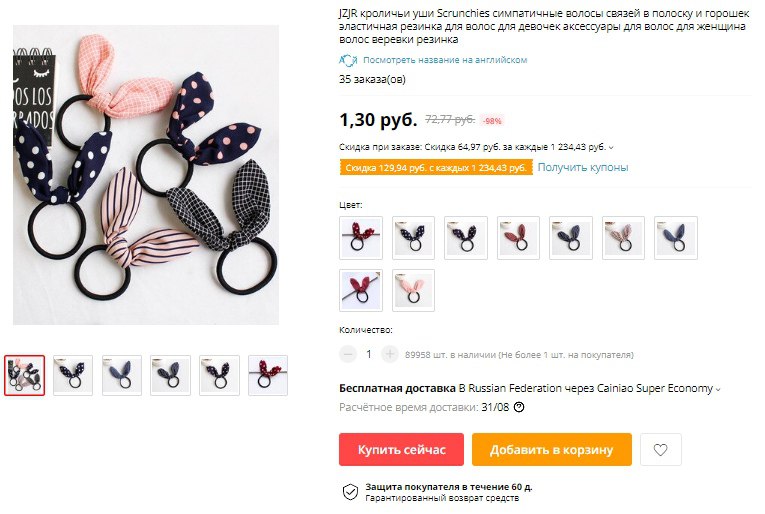View the last gallery thumbnail with the red scrunchie
The width and height of the screenshot is (765, 514).
(x=268, y=375)
